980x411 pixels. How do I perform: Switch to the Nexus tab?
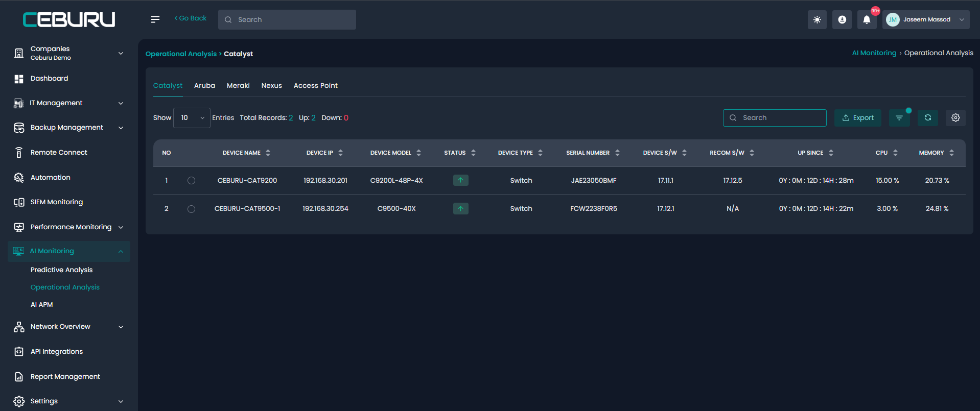click(271, 85)
